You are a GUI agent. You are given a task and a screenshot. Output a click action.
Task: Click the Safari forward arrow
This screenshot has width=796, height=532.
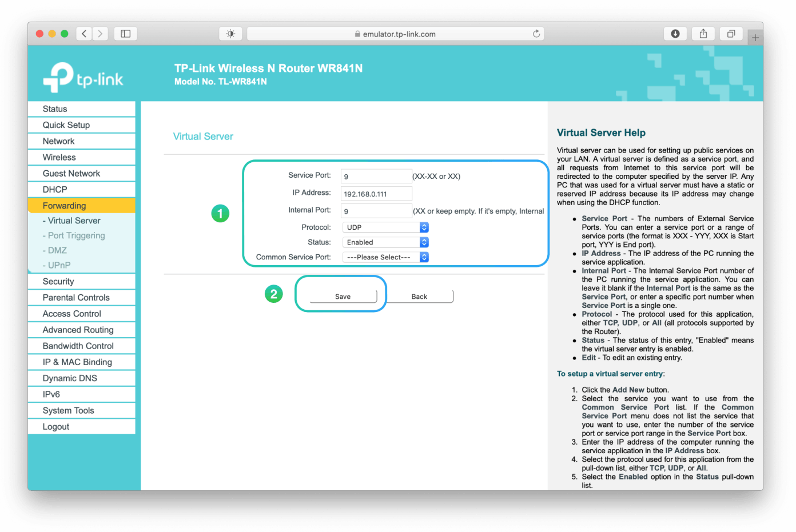coord(100,34)
